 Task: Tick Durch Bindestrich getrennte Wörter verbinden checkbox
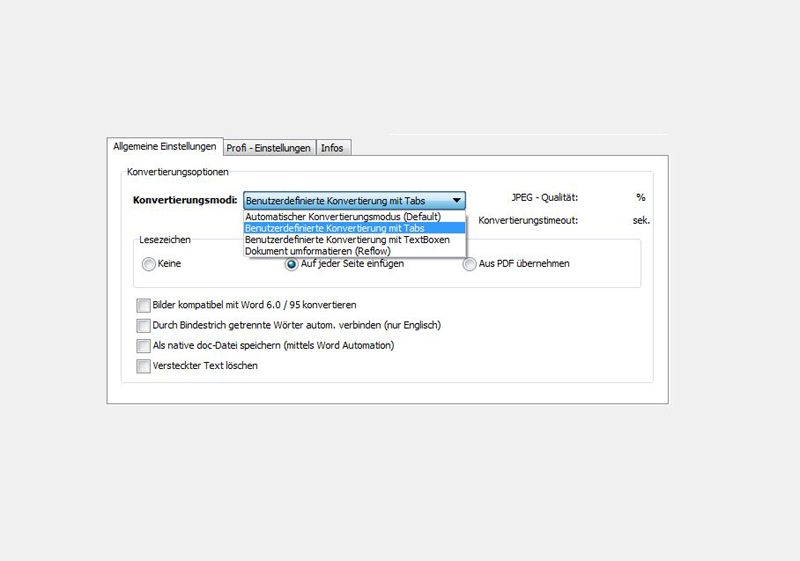143,325
